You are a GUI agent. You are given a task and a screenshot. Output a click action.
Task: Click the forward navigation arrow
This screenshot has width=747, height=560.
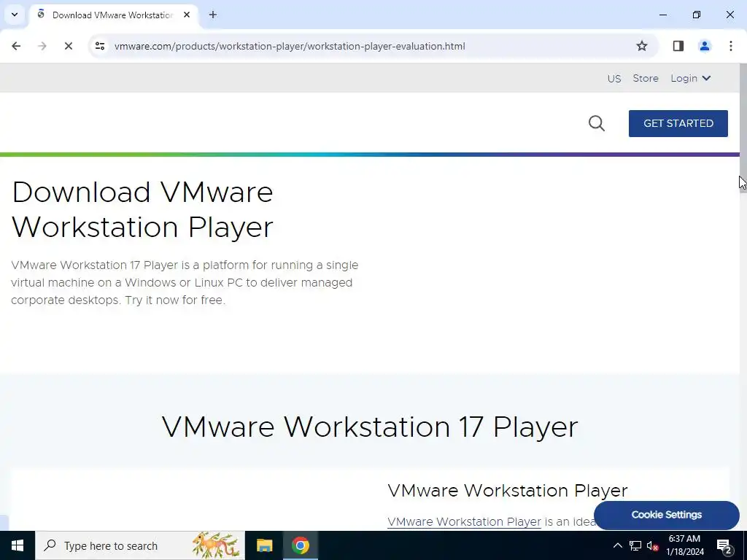42,46
